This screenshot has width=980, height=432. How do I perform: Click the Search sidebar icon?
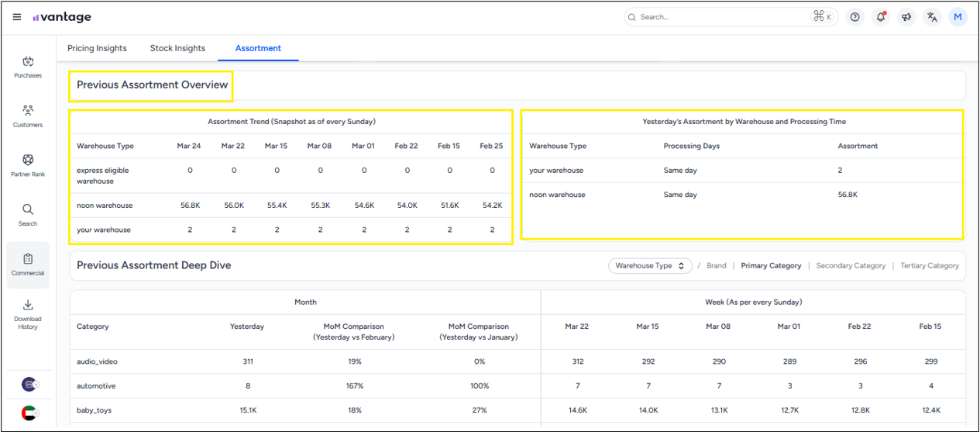[28, 215]
